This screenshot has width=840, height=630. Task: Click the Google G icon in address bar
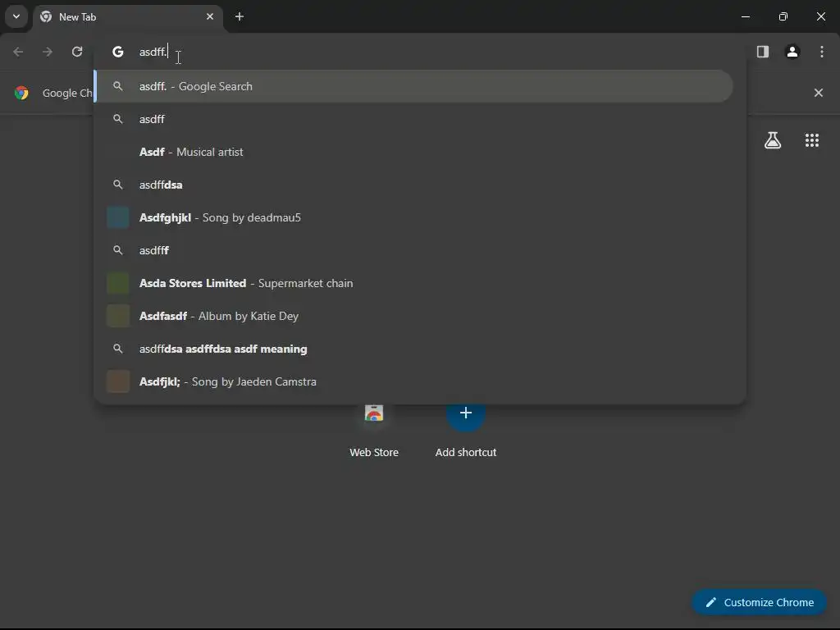click(118, 52)
